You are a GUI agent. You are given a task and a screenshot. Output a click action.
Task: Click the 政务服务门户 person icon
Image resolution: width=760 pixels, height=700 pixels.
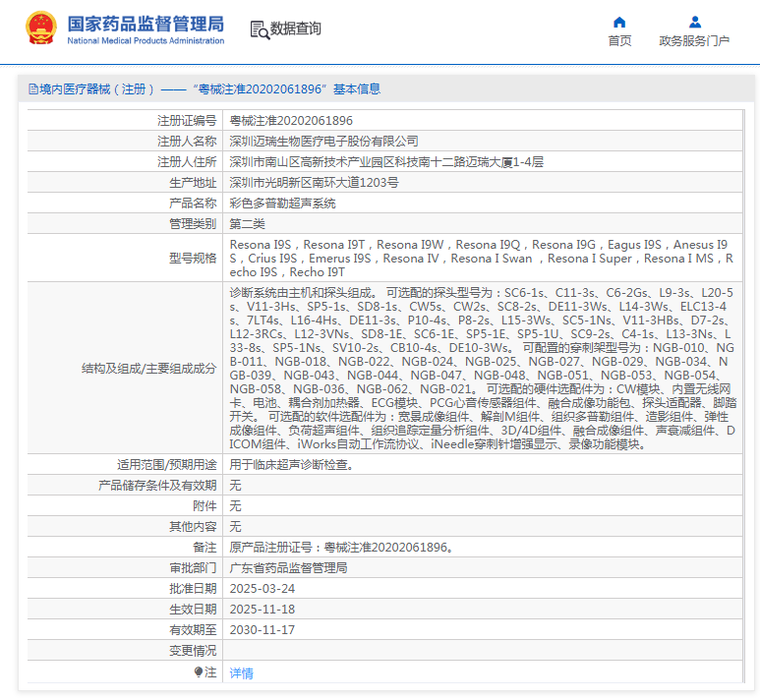pos(694,22)
